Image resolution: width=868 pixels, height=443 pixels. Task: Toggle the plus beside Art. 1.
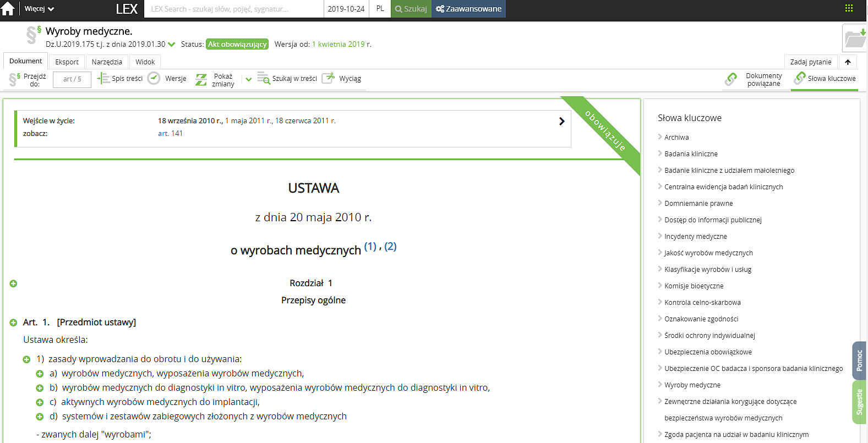point(14,322)
